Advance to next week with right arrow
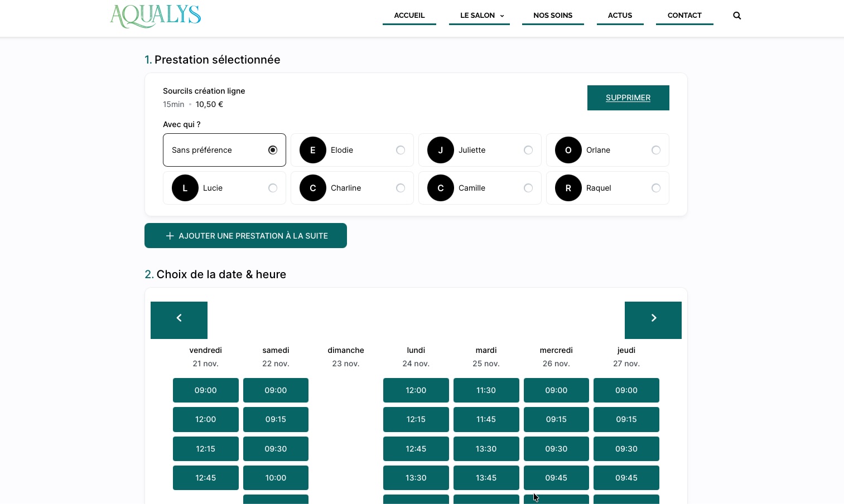Viewport: 844px width, 504px height. pyautogui.click(x=653, y=320)
